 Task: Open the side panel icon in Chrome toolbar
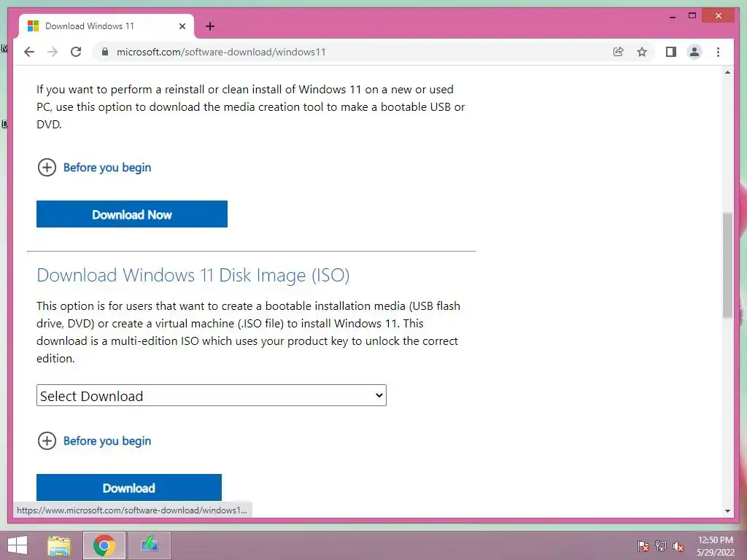[671, 52]
